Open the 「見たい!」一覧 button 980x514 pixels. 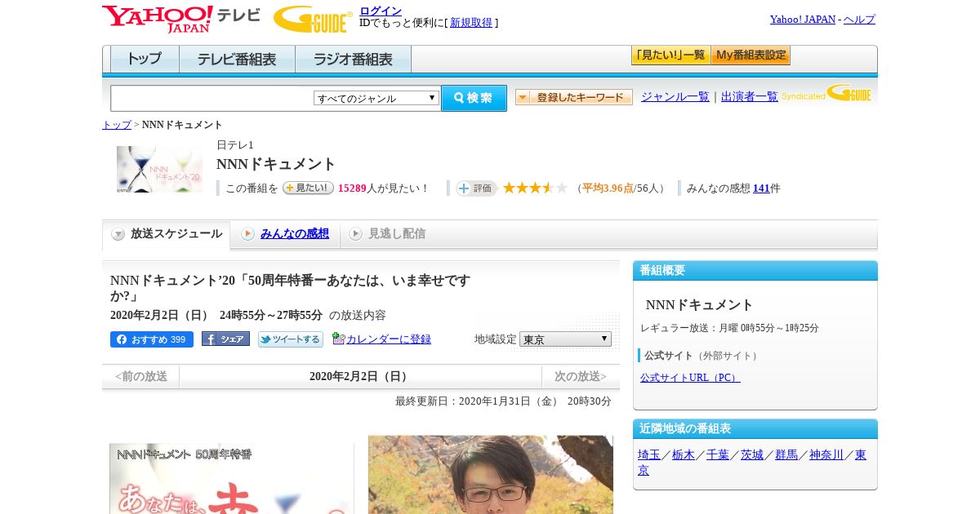click(670, 55)
